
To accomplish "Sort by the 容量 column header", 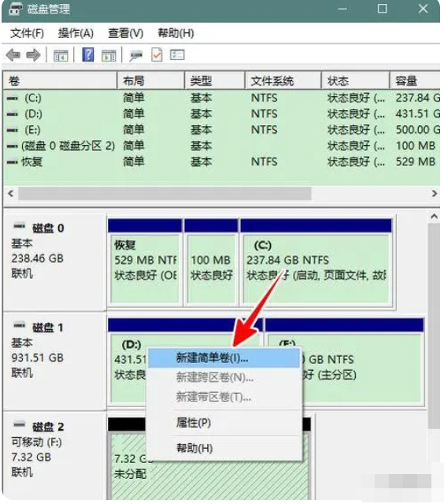I will 415,80.
